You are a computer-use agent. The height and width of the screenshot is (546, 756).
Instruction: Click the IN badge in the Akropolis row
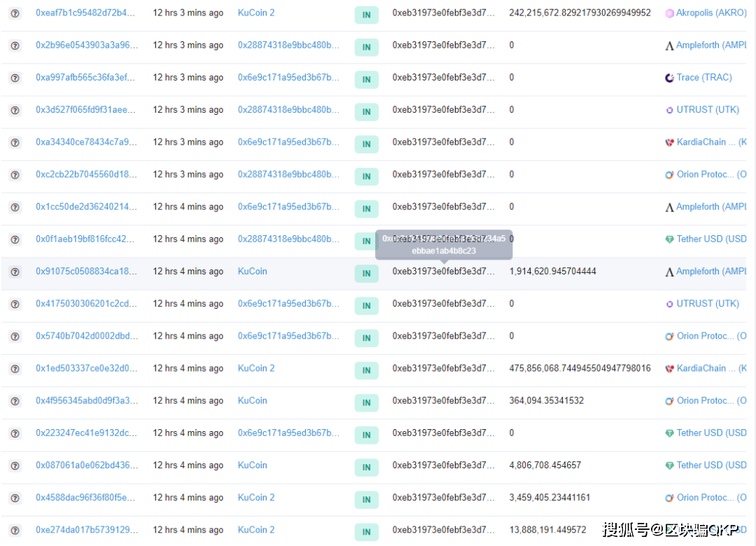coord(366,15)
